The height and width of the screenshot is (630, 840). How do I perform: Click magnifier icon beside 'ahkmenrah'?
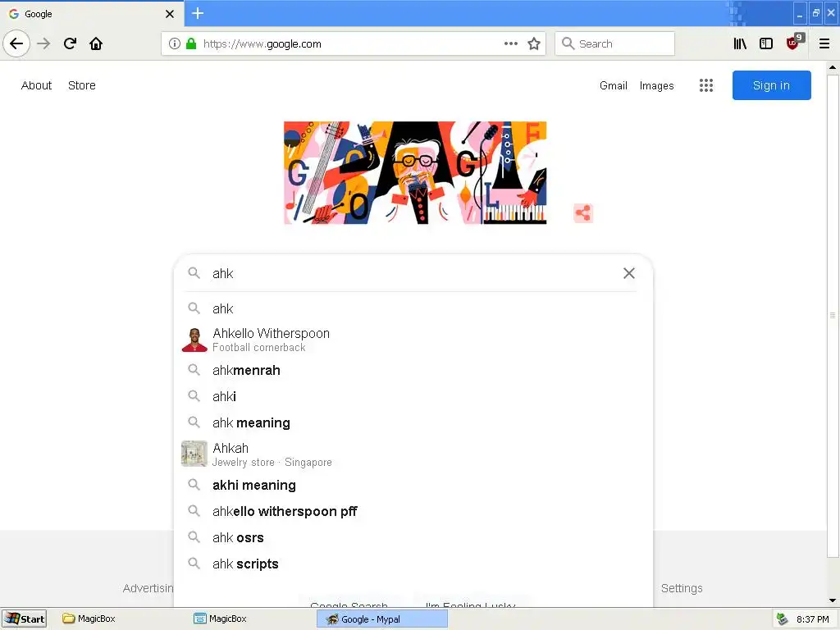click(x=194, y=370)
